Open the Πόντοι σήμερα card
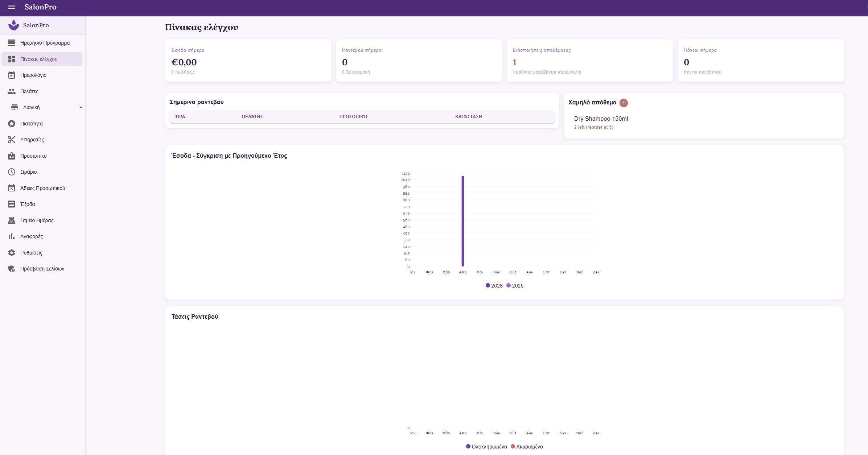 (x=761, y=61)
